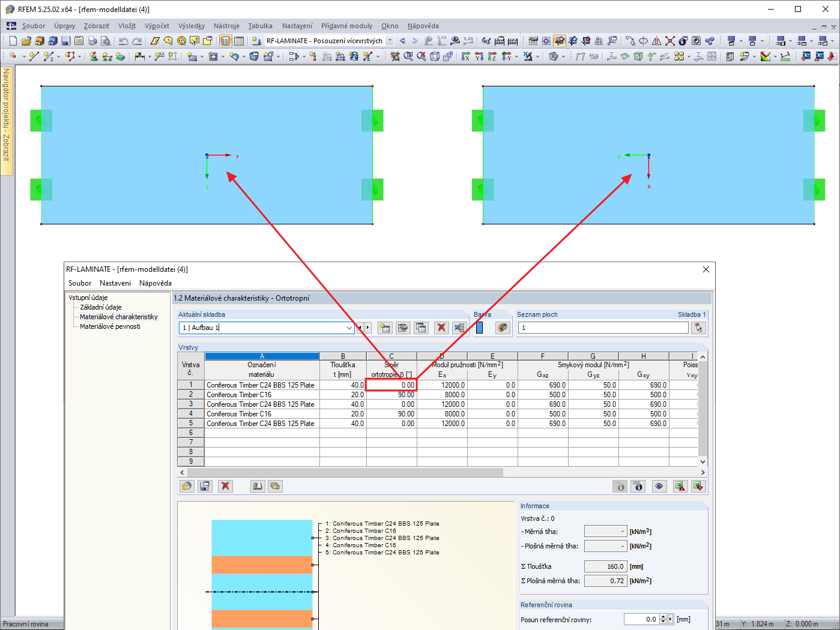Viewport: 840px width, 630px height.
Task: Export the table to Excel
Action: coord(680,486)
